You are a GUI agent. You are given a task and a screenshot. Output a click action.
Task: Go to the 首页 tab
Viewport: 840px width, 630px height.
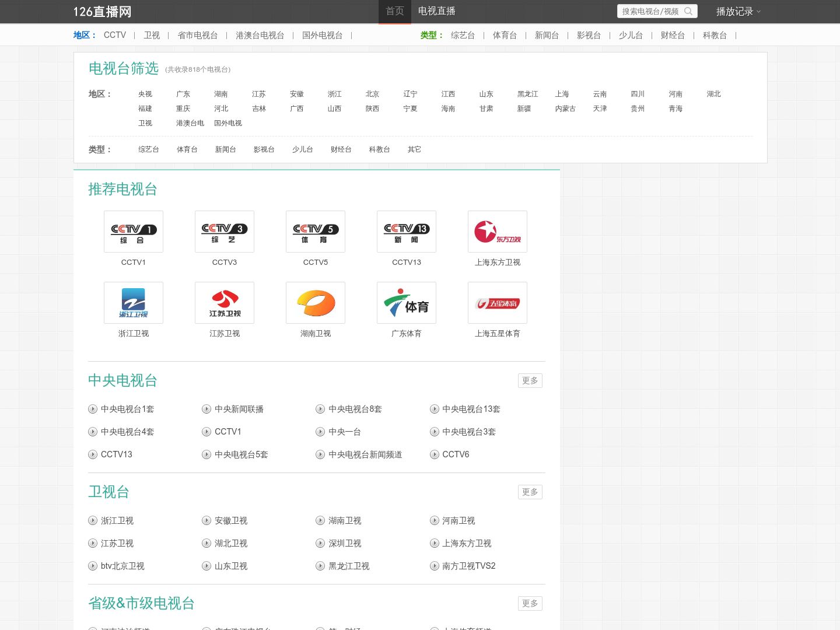(395, 12)
